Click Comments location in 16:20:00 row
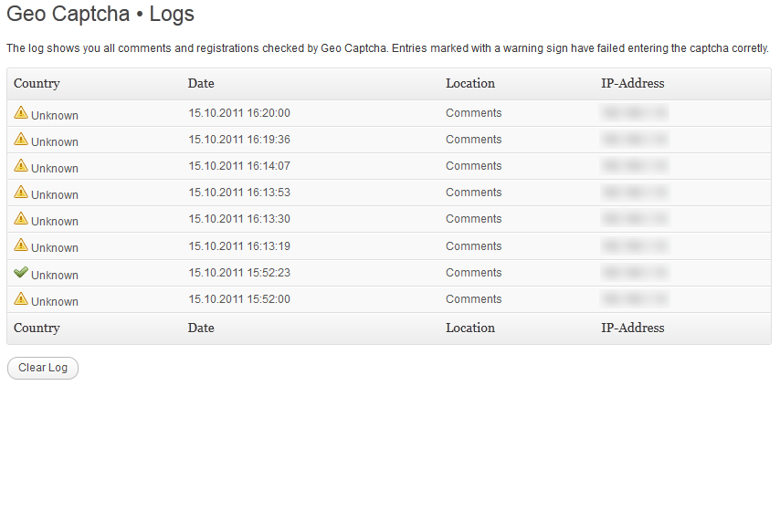This screenshot has width=780, height=532. 473,113
